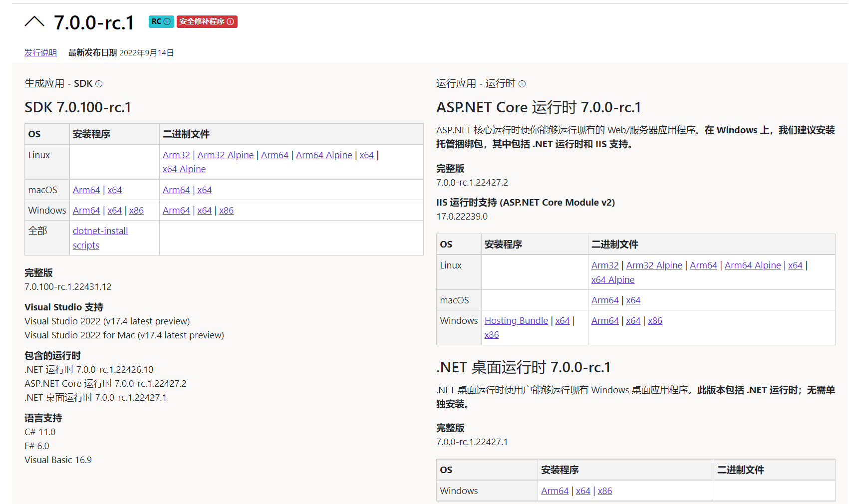
Task: Download SDK macOS x64 installer
Action: click(115, 190)
